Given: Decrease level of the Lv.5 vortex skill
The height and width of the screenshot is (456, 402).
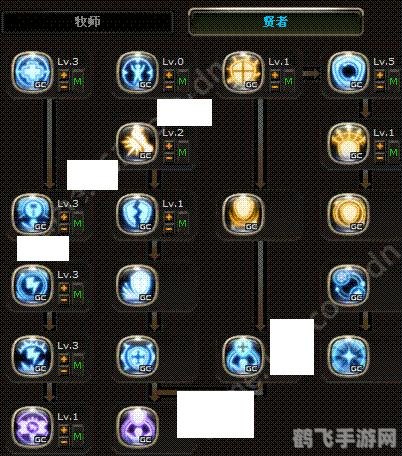Looking at the screenshot, I should (379, 86).
